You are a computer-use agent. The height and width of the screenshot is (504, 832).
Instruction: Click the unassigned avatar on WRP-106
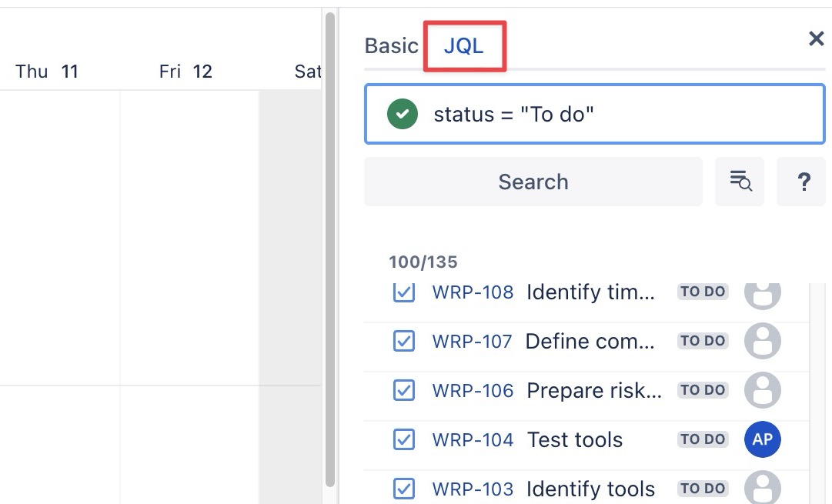tap(762, 390)
